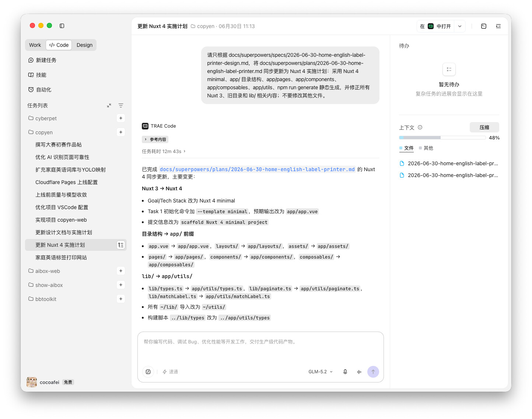Screen dimensions: 532x419
Task: Click the audio waveform icon
Action: (359, 372)
